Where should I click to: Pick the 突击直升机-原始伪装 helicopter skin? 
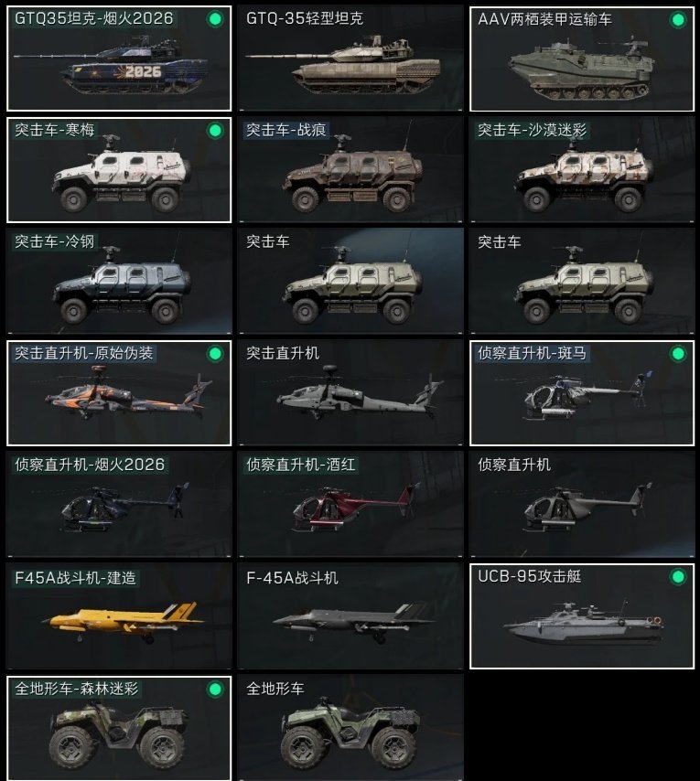[119, 393]
